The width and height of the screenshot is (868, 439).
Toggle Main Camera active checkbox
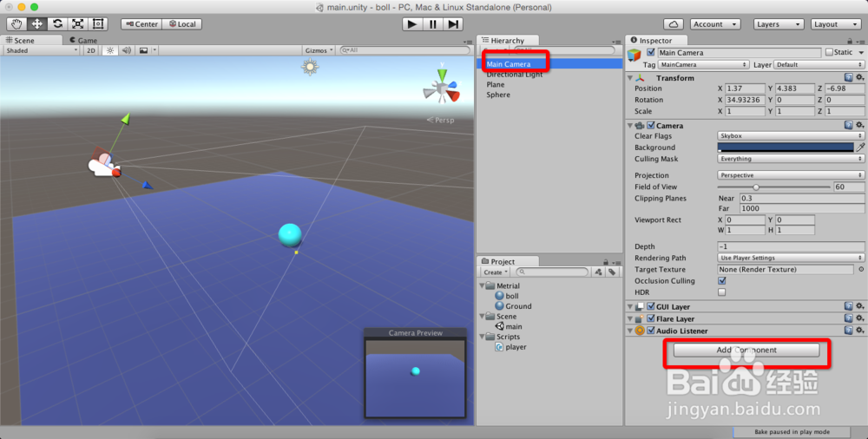[650, 53]
